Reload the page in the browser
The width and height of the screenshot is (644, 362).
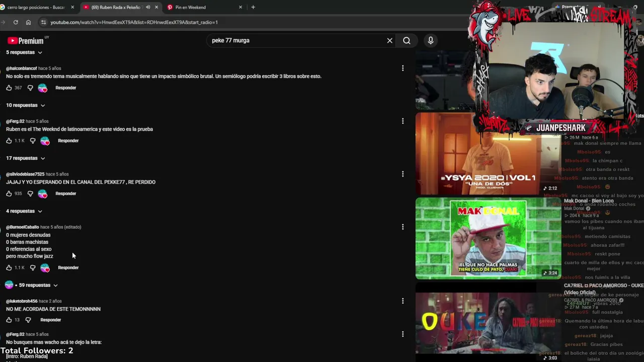click(x=16, y=22)
